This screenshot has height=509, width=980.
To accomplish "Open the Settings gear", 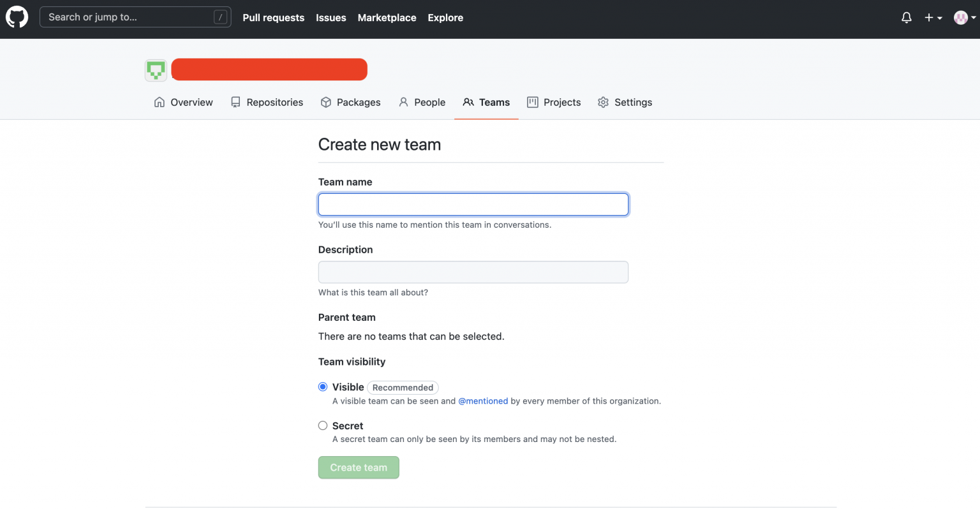I will point(602,102).
